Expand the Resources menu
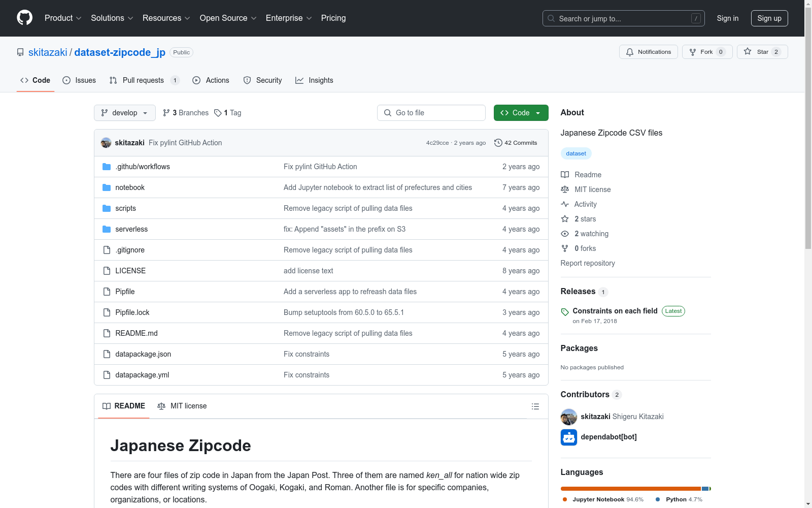Viewport: 812px width, 508px height. pos(166,18)
